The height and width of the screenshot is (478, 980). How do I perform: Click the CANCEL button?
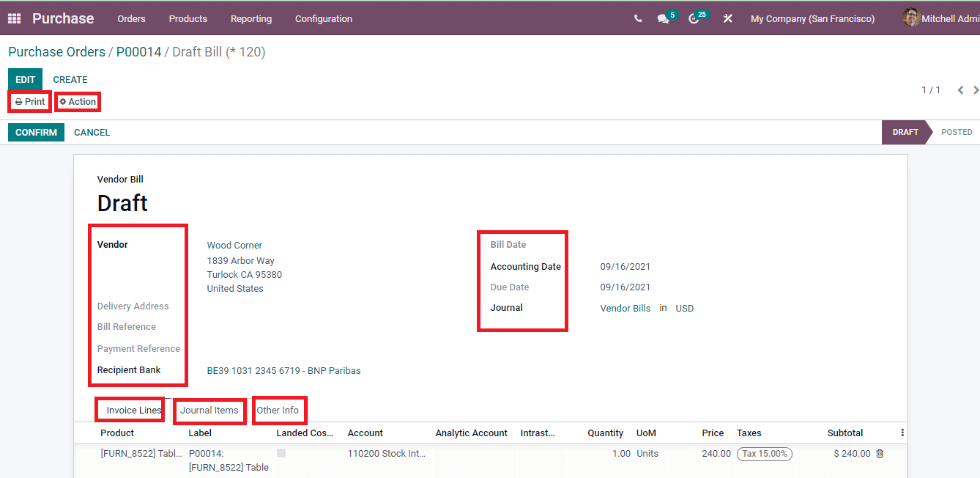(92, 133)
